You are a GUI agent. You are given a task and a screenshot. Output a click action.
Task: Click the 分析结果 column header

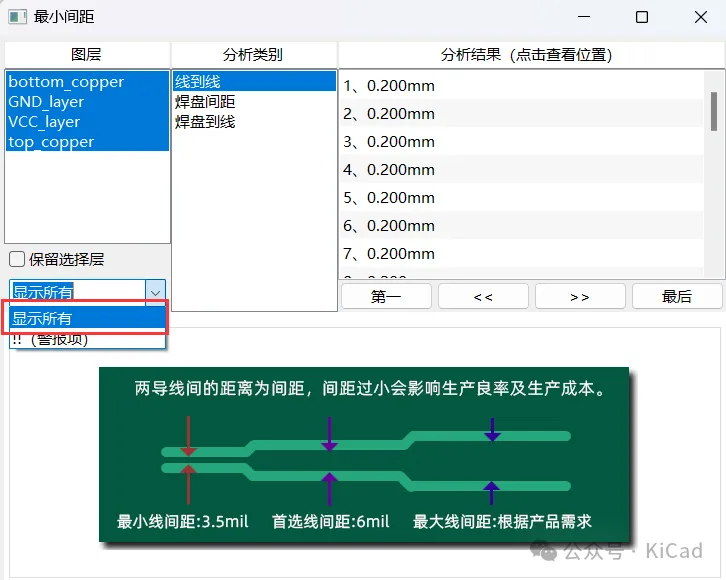(532, 55)
